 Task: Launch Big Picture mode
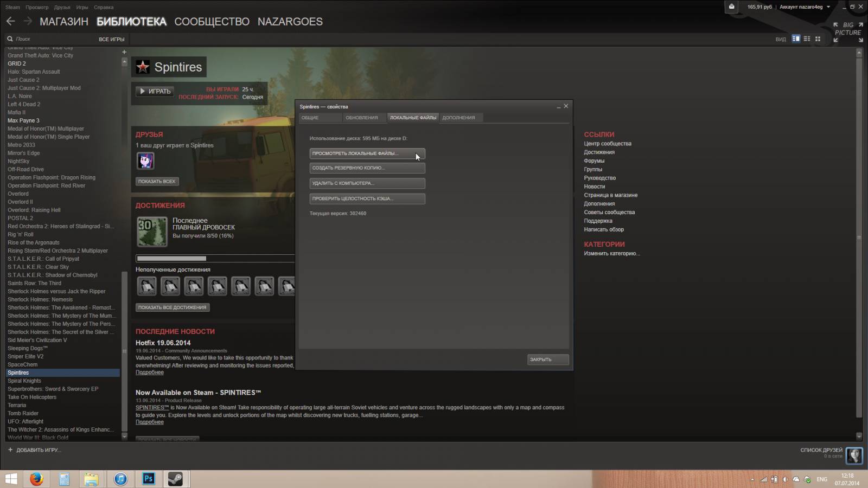tap(848, 32)
